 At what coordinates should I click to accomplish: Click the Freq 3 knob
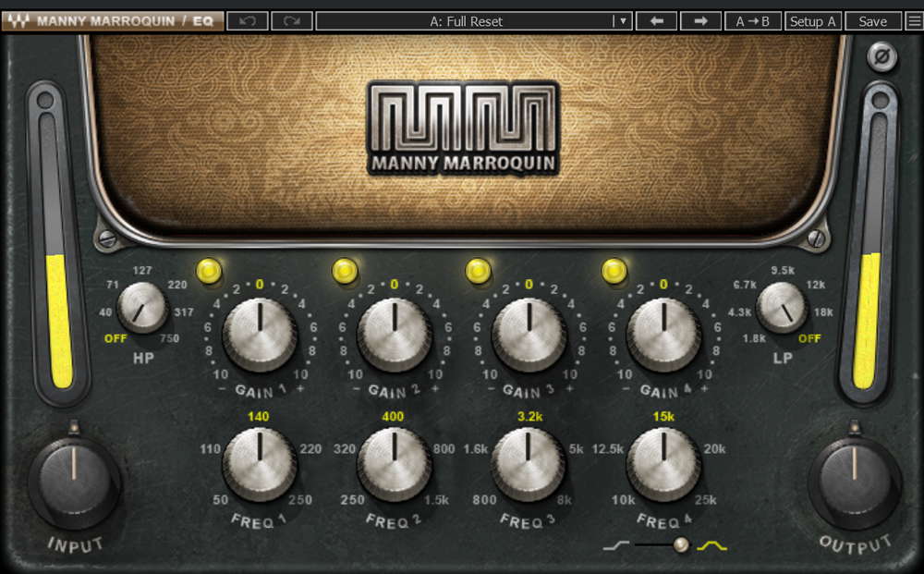[529, 464]
